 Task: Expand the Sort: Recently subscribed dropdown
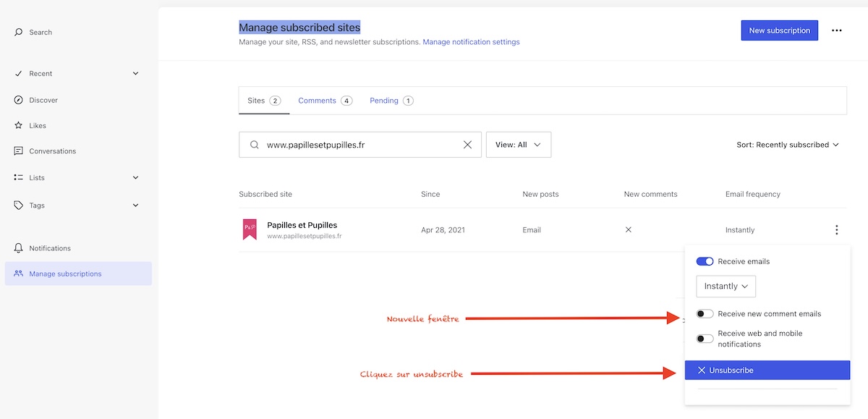(787, 145)
